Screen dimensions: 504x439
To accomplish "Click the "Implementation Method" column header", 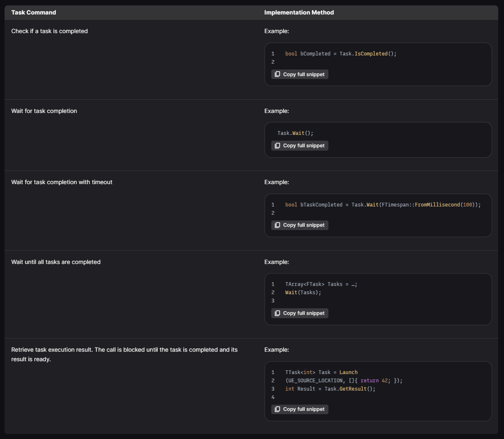I will [299, 12].
